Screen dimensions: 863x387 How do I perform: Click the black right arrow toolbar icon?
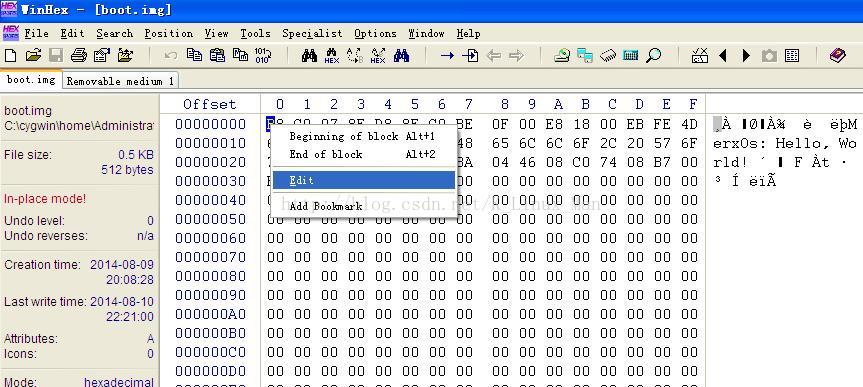(746, 56)
